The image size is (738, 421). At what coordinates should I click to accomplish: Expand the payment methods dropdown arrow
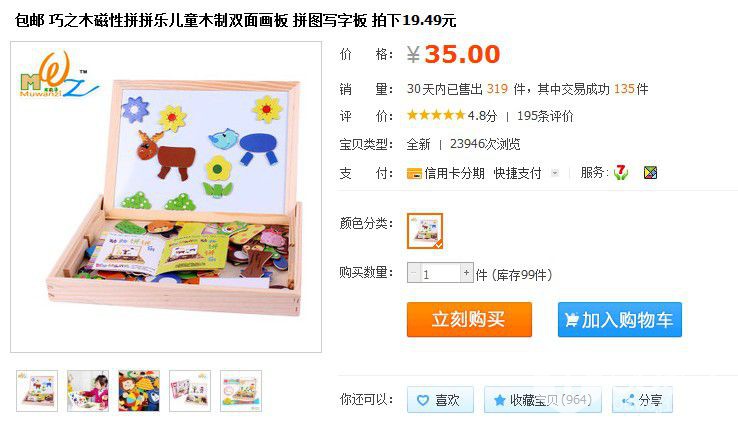coord(555,173)
